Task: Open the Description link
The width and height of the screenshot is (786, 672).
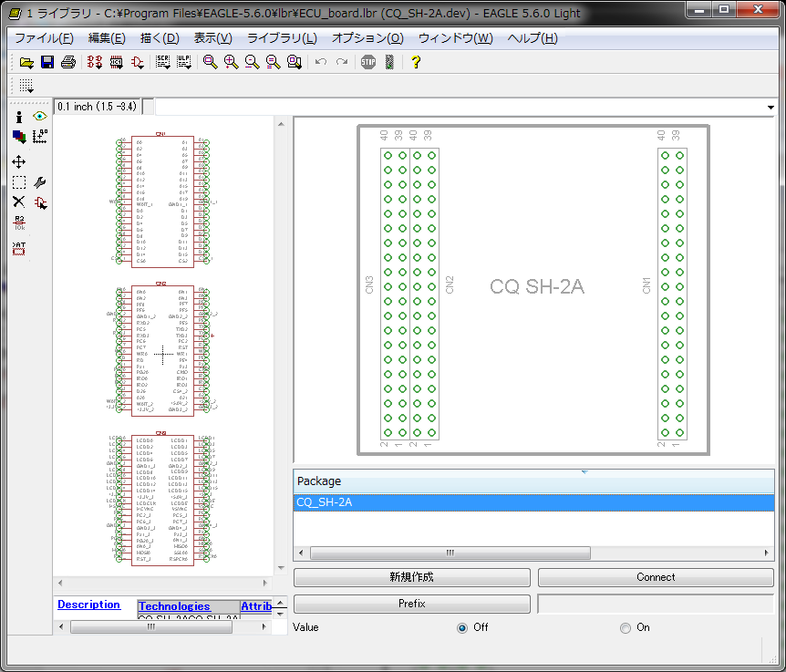Action: tap(88, 605)
